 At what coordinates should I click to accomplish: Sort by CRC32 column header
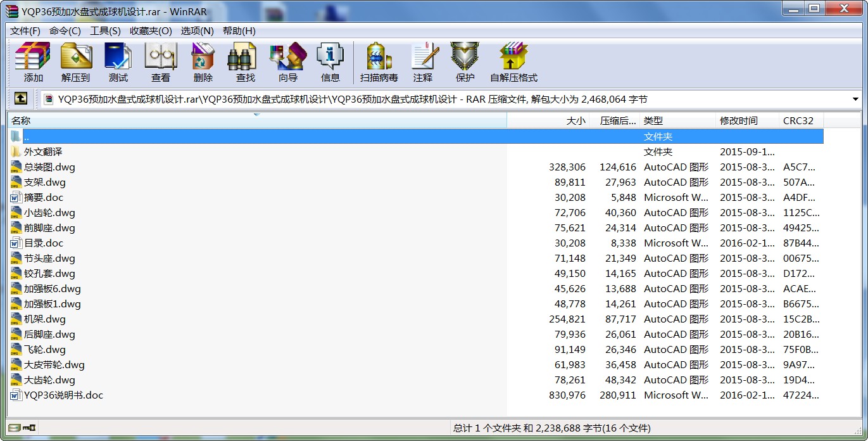click(802, 120)
